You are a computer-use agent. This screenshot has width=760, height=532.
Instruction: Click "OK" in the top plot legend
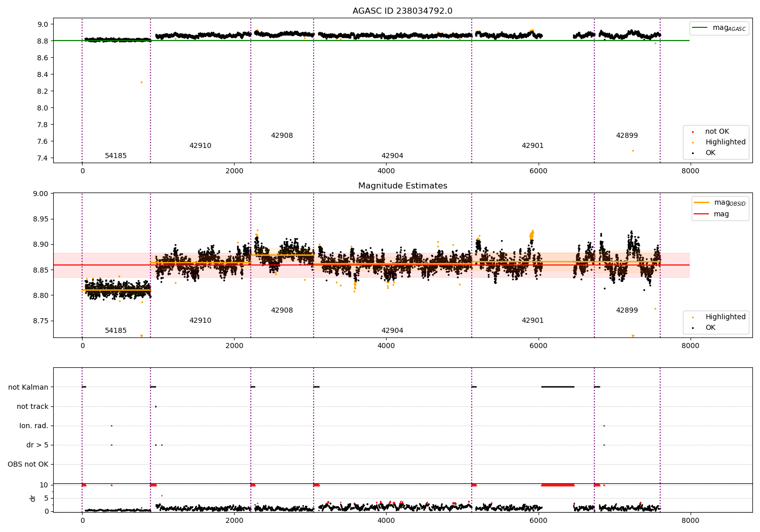[710, 153]
